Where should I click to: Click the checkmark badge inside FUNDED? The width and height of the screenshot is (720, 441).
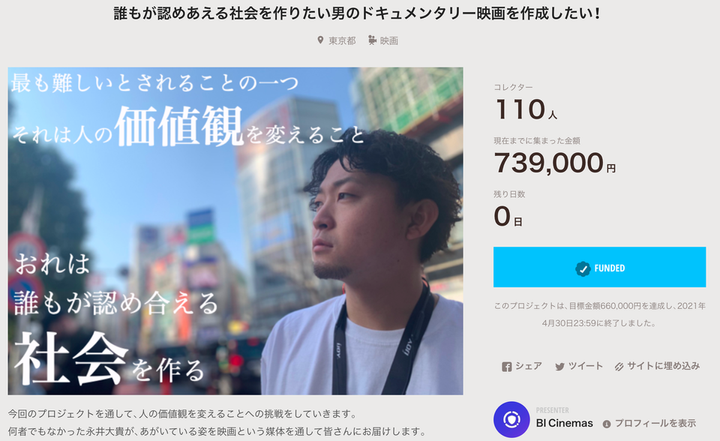point(583,268)
